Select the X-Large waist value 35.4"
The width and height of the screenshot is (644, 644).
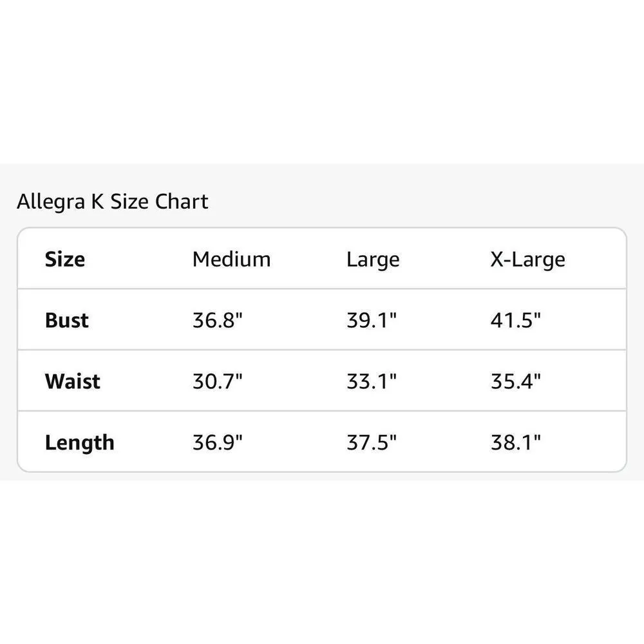(x=516, y=381)
